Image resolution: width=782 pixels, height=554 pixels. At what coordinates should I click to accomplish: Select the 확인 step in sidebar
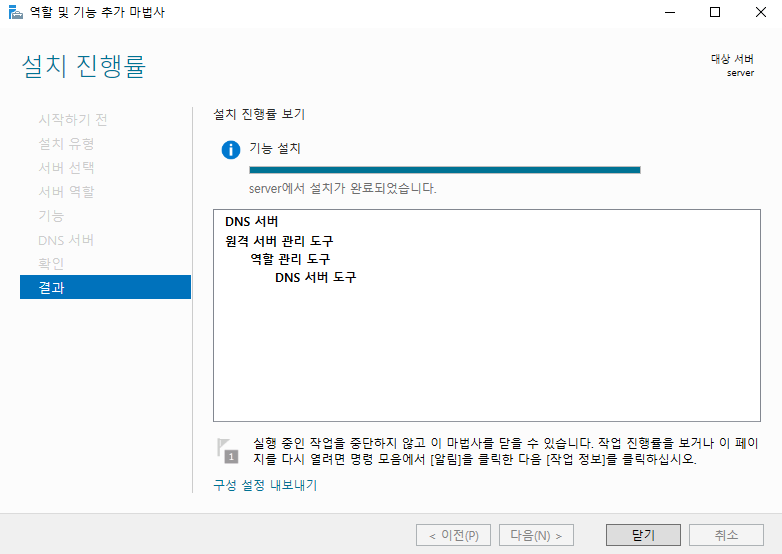(x=51, y=263)
